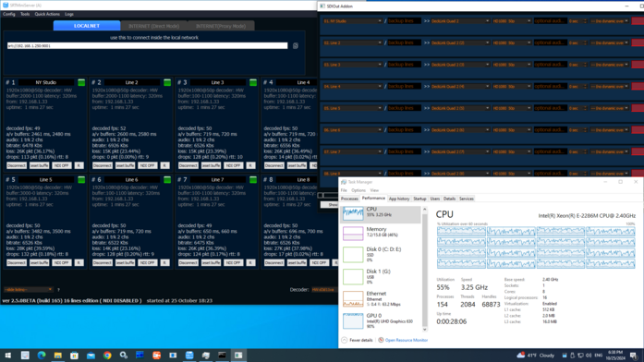Open Mail app from the taskbar
The height and width of the screenshot is (362, 644).
[91, 356]
